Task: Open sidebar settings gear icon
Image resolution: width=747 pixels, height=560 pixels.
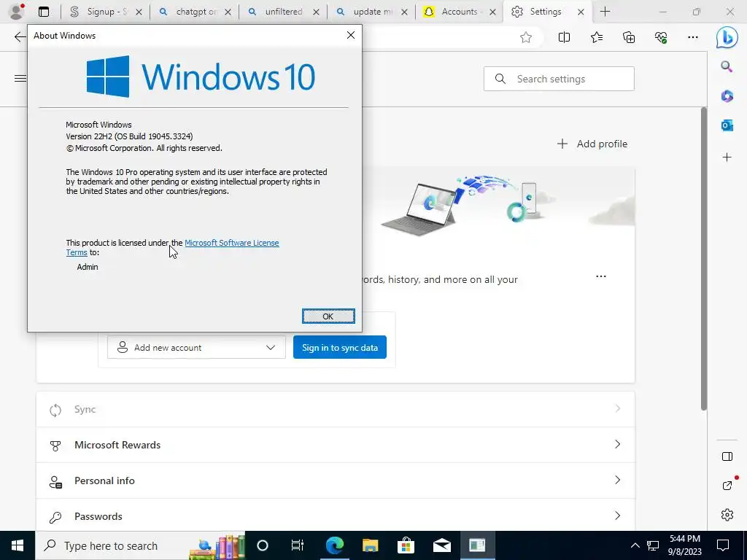Action: click(727, 515)
